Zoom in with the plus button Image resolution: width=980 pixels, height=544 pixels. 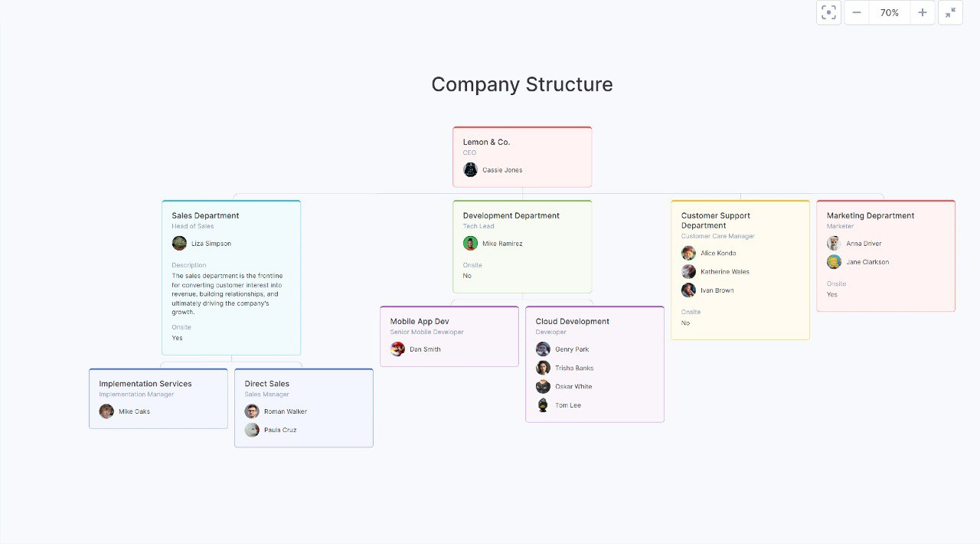pos(923,12)
